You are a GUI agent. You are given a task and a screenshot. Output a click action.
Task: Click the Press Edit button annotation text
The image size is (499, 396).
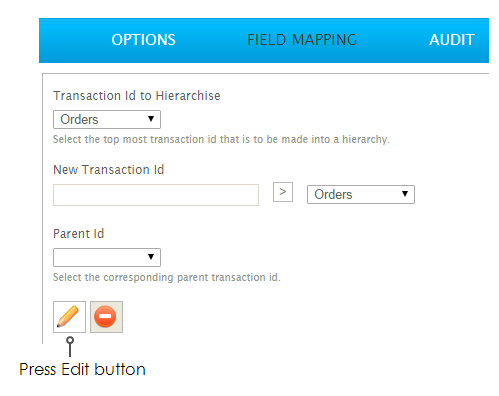[x=82, y=370]
